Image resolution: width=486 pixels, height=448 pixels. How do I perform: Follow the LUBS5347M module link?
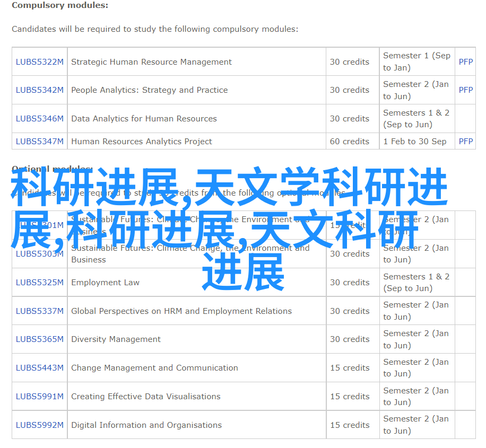[x=40, y=142]
